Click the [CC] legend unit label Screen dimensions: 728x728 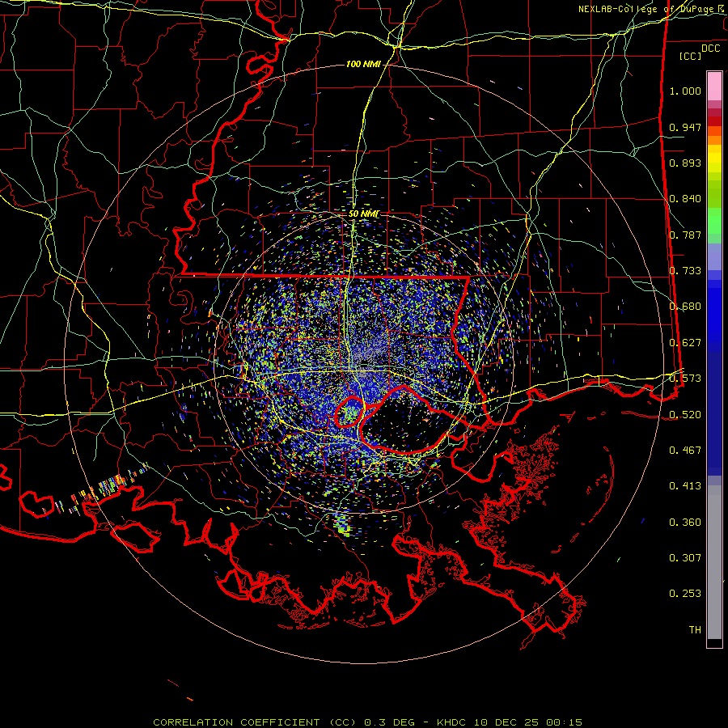(x=690, y=56)
